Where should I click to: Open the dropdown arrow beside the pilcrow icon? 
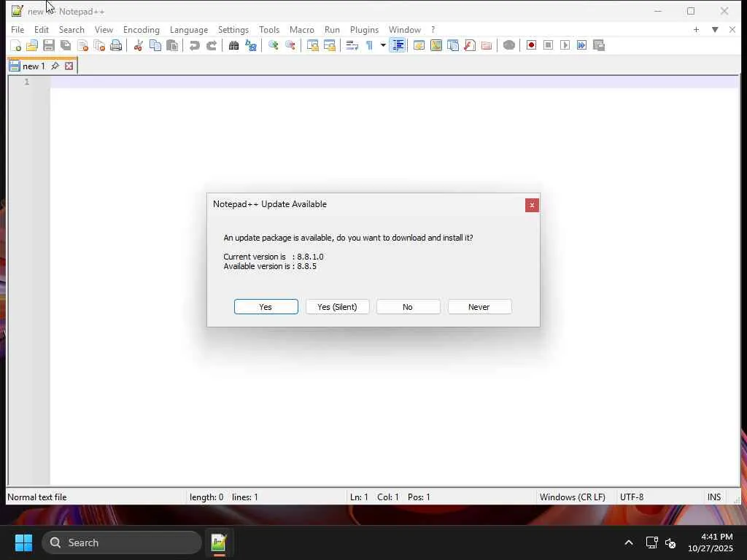pos(383,45)
